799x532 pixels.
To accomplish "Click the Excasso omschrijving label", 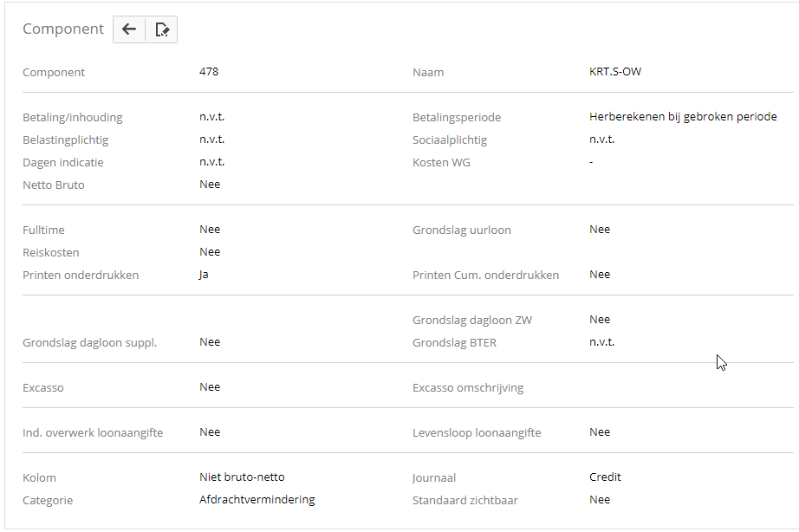I will point(468,387).
